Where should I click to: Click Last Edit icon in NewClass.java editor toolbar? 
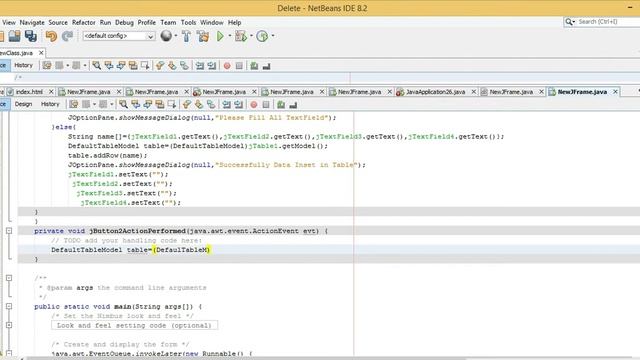47,66
